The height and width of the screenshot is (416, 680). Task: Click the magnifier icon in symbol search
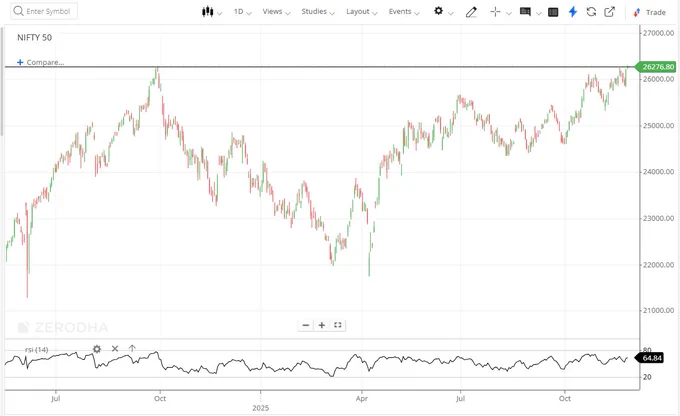tap(18, 11)
